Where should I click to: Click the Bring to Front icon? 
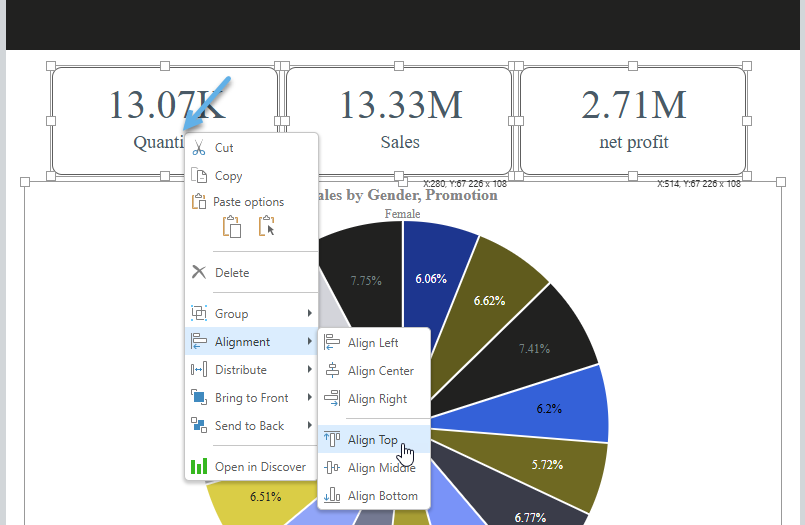[199, 397]
